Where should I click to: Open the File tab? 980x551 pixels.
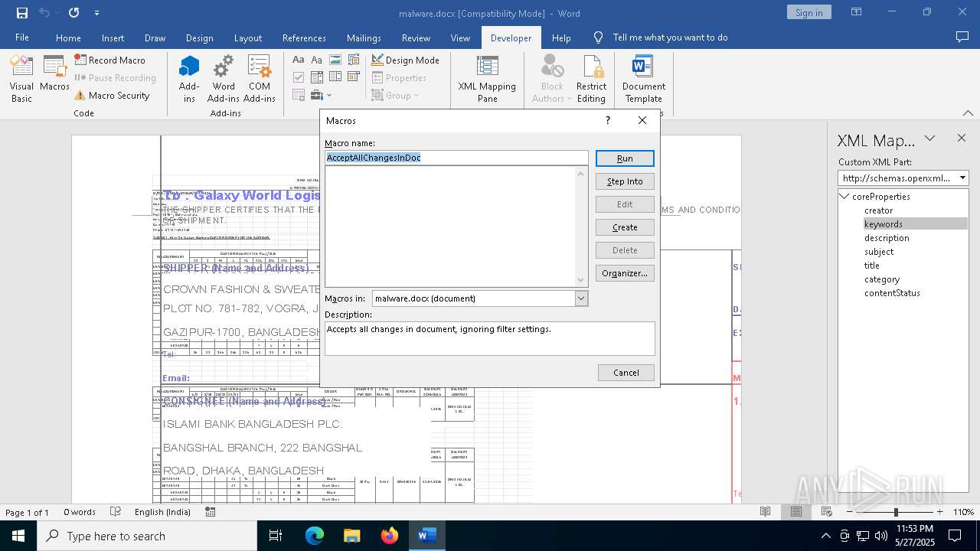click(22, 37)
